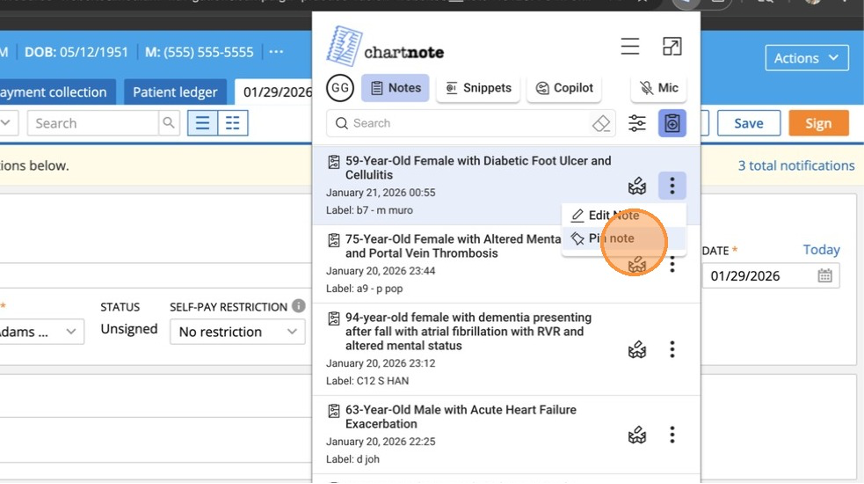Click insert icon on the 94-year-old female note
The height and width of the screenshot is (484, 864).
click(637, 349)
